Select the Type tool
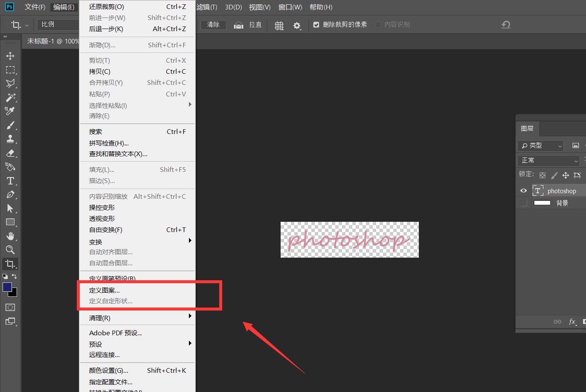The height and width of the screenshot is (392, 586). [x=10, y=181]
